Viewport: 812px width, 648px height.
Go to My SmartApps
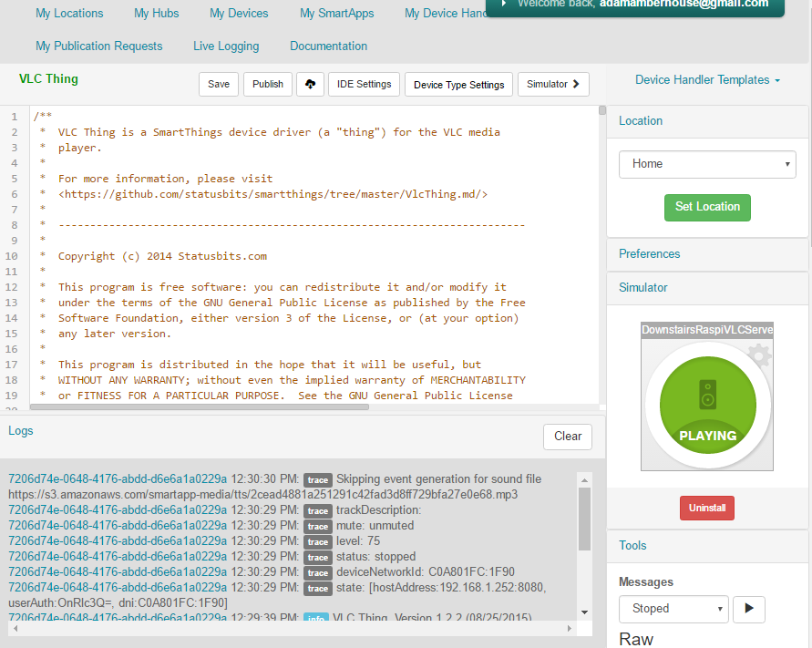(336, 14)
